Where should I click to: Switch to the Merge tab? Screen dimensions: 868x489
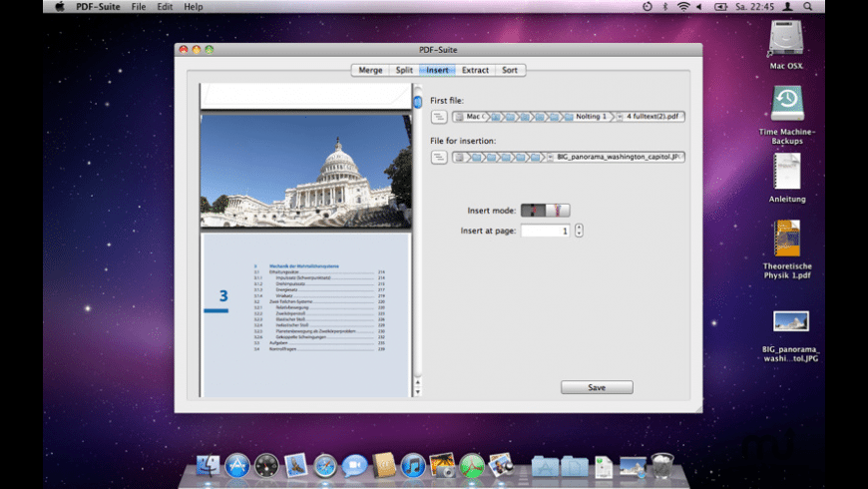370,70
